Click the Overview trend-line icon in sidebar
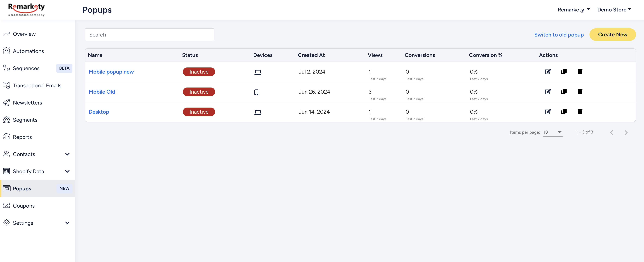644x262 pixels. point(6,34)
